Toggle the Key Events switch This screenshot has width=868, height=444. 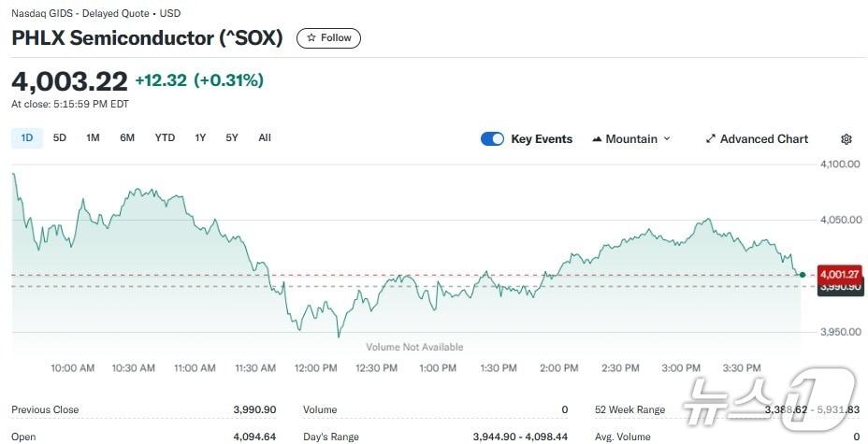tap(492, 139)
